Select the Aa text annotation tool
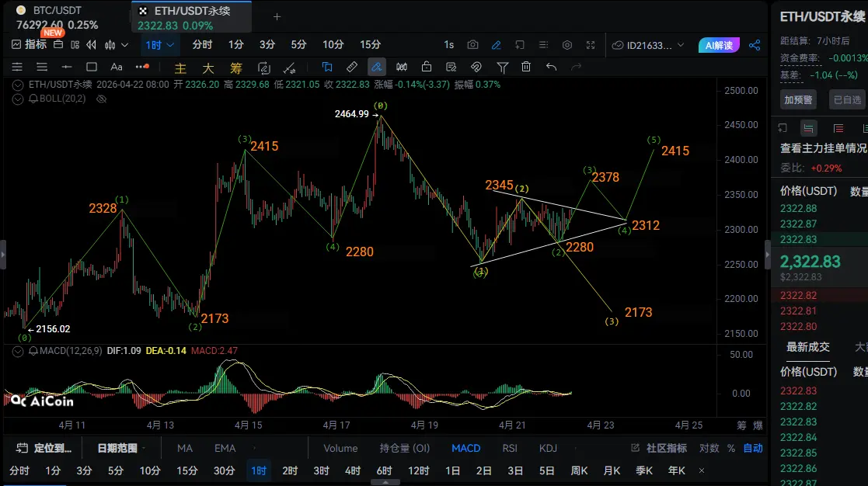The image size is (868, 486). click(117, 67)
